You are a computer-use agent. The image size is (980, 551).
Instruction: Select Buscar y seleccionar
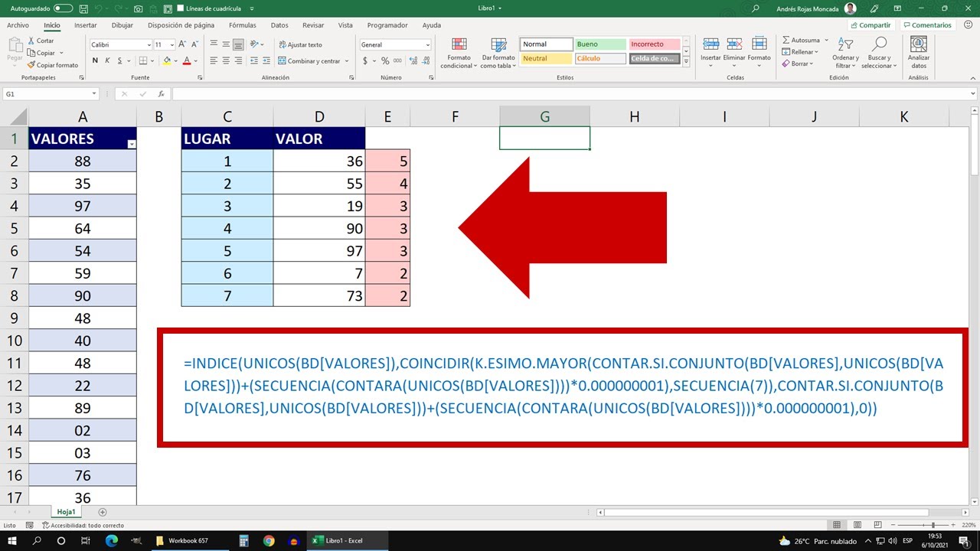click(879, 54)
